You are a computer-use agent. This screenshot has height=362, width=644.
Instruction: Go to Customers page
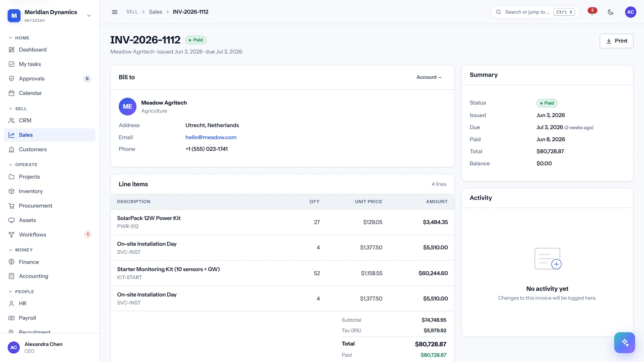50,149
